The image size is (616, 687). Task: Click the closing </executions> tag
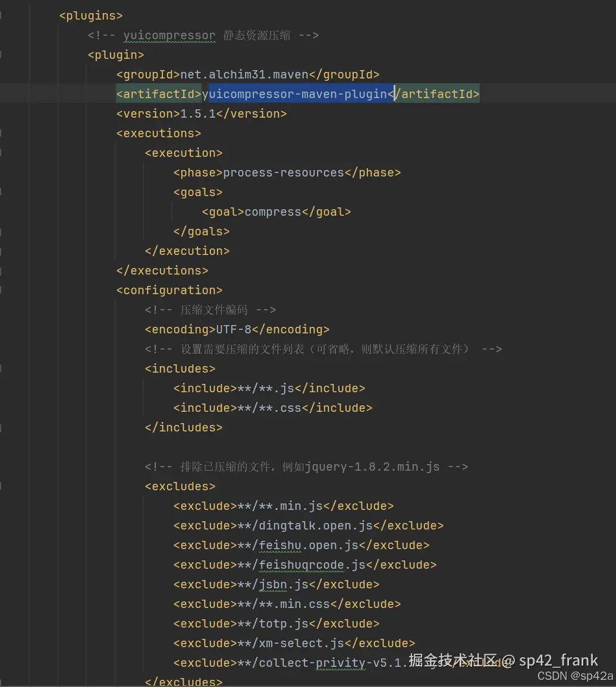[x=162, y=271]
